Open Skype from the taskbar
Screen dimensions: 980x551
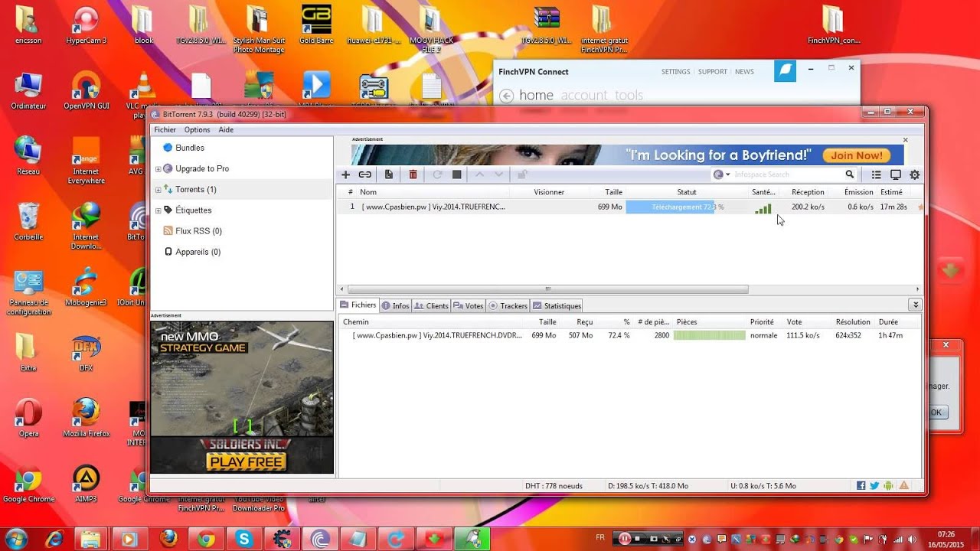pyautogui.click(x=244, y=539)
